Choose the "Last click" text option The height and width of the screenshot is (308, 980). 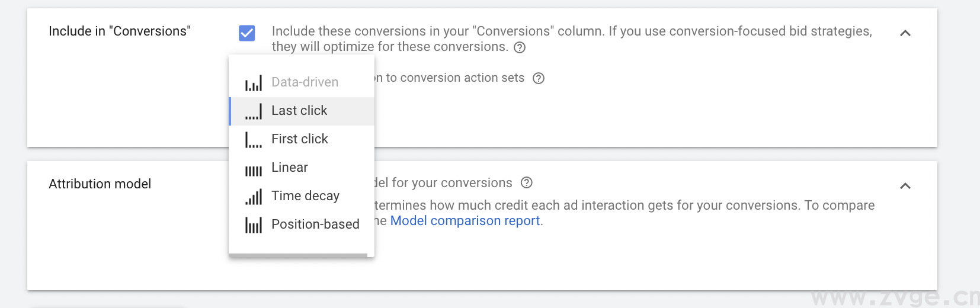pos(299,111)
